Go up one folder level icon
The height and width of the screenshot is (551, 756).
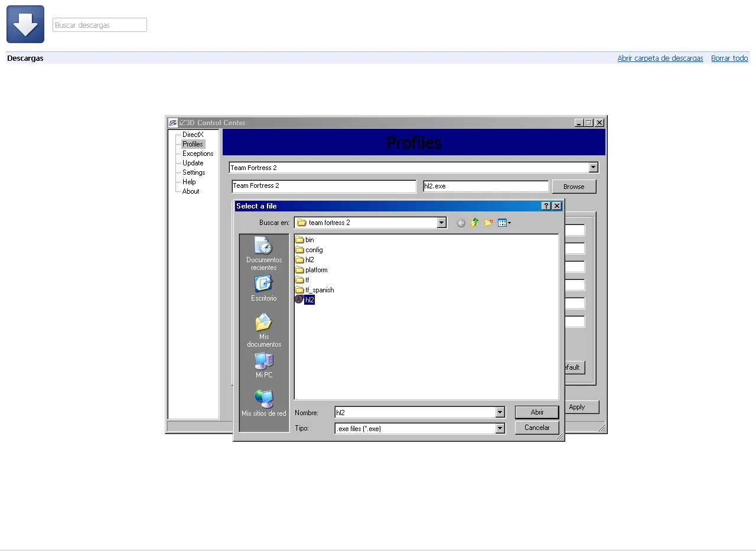[474, 223]
